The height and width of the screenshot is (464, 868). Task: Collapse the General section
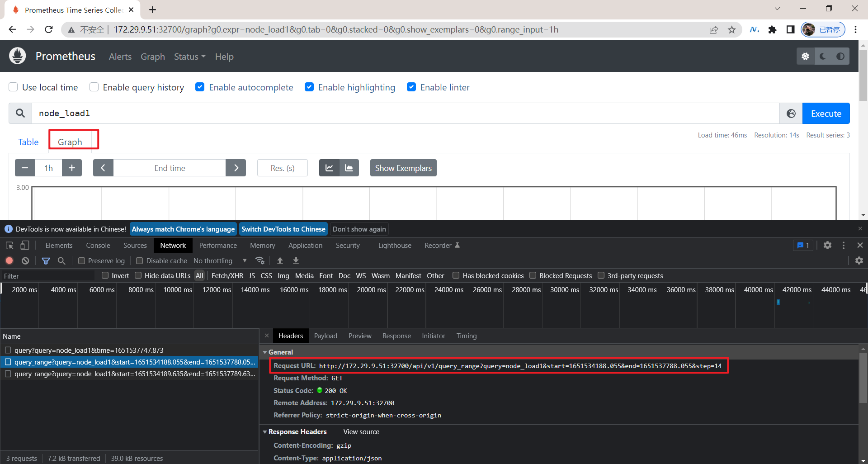pyautogui.click(x=265, y=352)
